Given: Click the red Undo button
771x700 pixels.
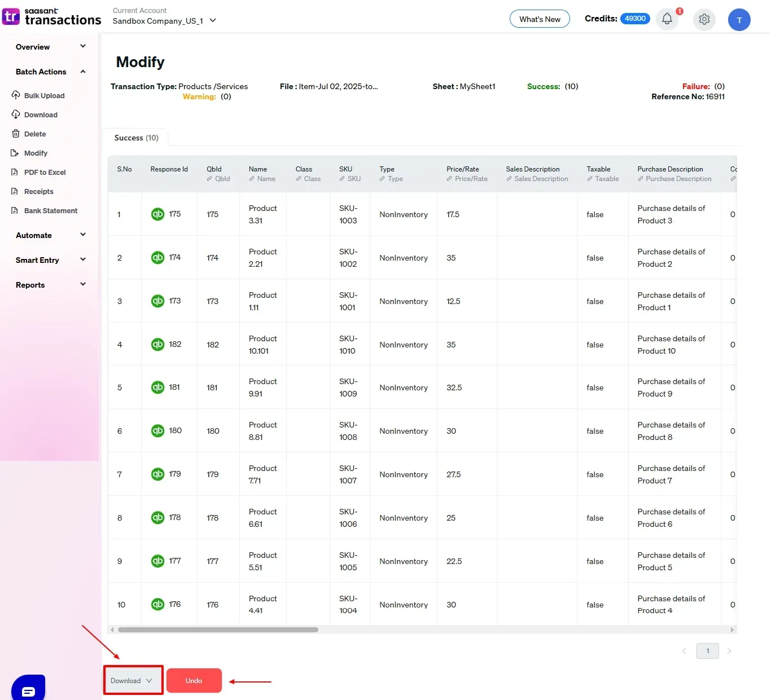Looking at the screenshot, I should coord(194,681).
